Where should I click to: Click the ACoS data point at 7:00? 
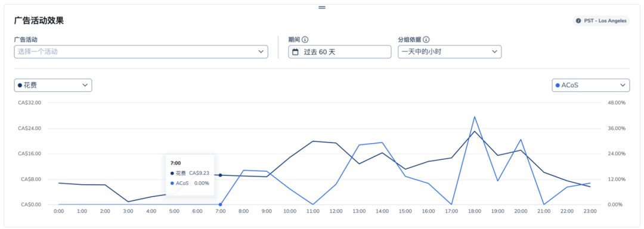click(x=220, y=205)
